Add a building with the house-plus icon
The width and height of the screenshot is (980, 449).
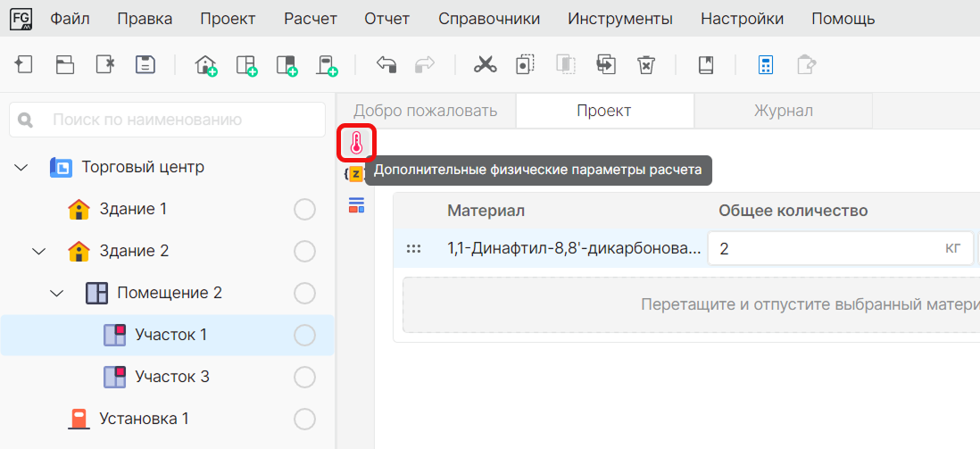(x=205, y=65)
